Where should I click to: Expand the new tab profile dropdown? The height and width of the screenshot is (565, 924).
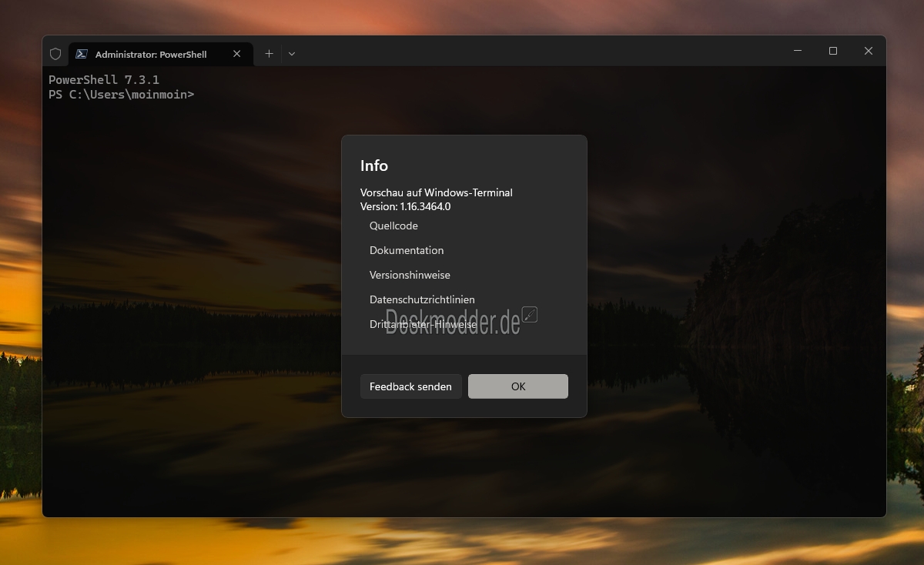pyautogui.click(x=292, y=54)
